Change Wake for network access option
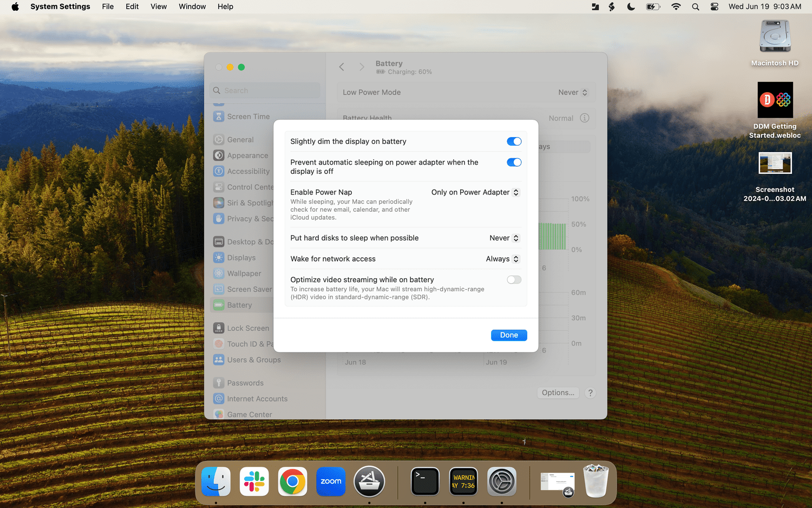Screen dimensions: 812x508 pyautogui.click(x=502, y=259)
